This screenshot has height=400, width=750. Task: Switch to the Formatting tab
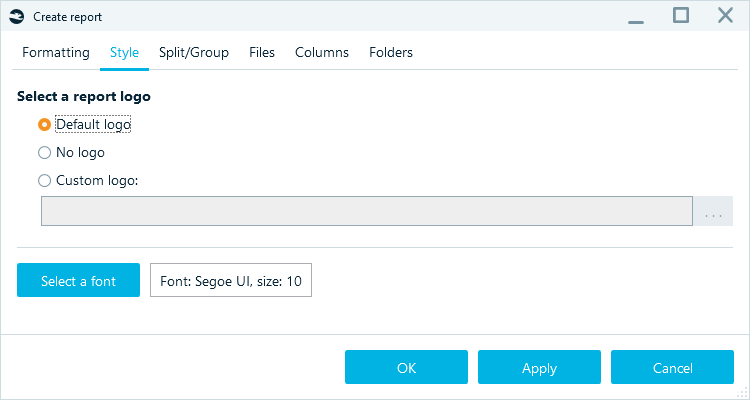click(x=56, y=52)
